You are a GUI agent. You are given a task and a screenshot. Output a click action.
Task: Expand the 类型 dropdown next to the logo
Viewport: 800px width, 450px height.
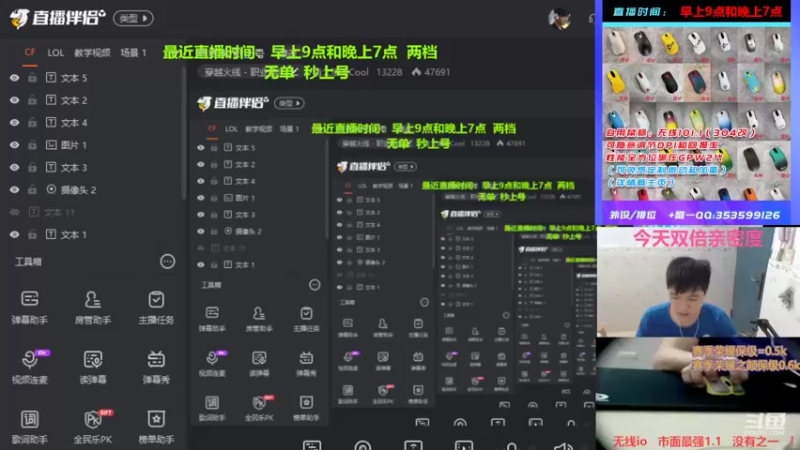[133, 18]
